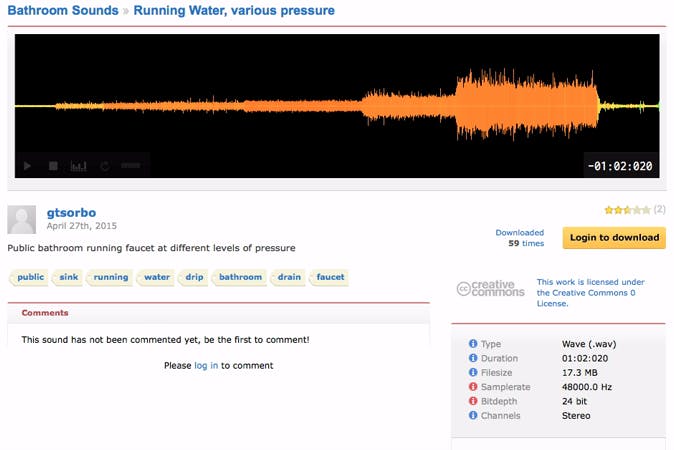This screenshot has height=450, width=674.
Task: Click the 17.3 MB filesize value
Action: [579, 373]
